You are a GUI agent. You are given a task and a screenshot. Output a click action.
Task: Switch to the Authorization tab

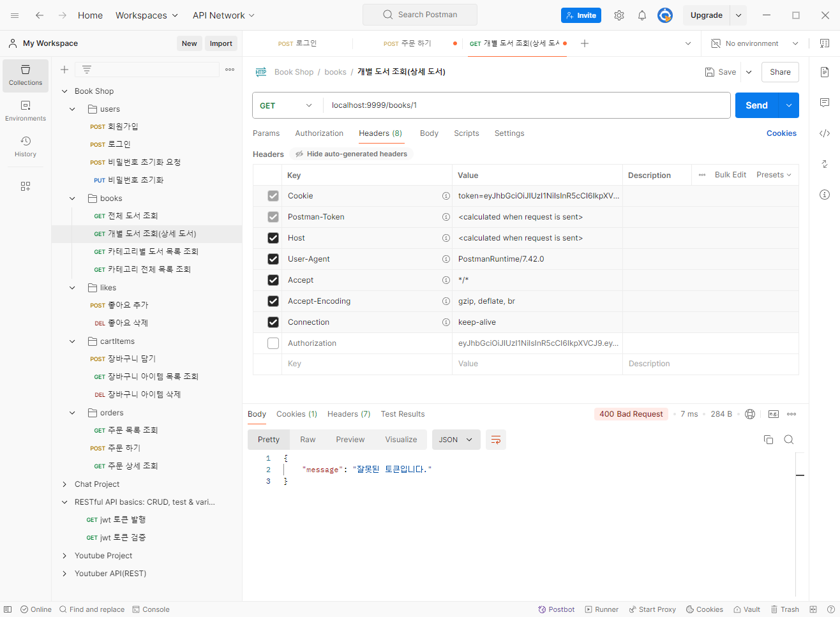[319, 133]
